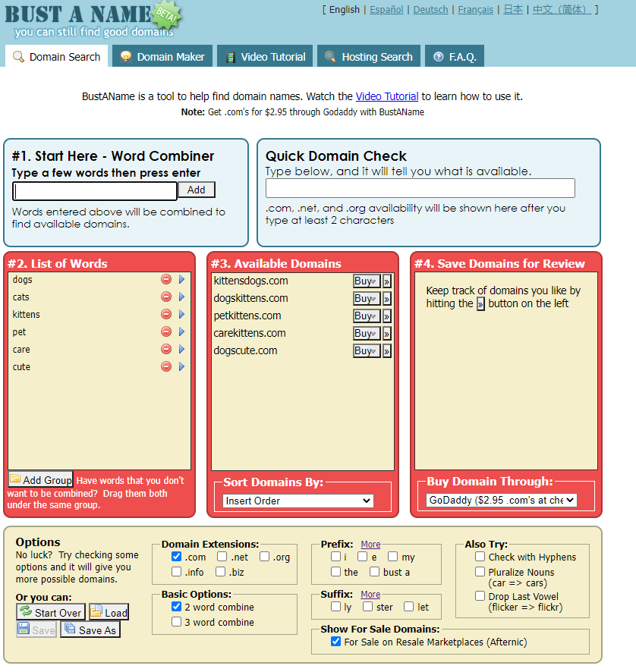Remove the word care with its red icon

pos(166,349)
